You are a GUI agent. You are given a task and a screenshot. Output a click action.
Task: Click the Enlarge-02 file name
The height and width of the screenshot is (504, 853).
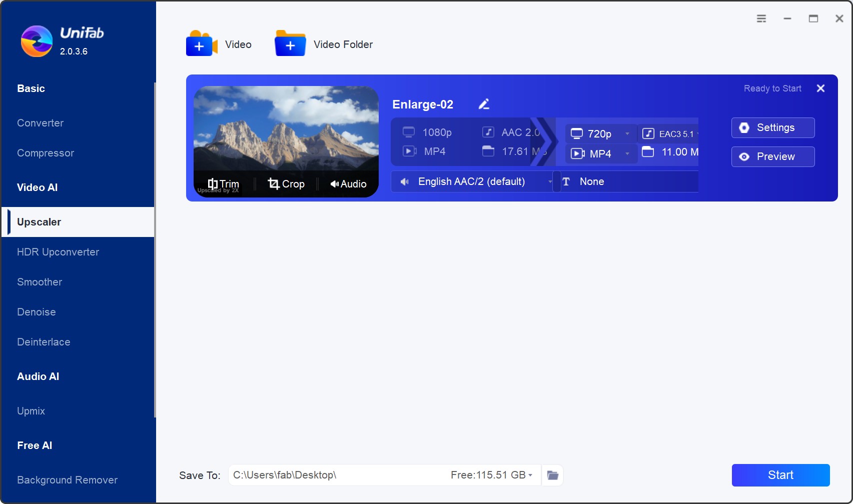click(423, 104)
